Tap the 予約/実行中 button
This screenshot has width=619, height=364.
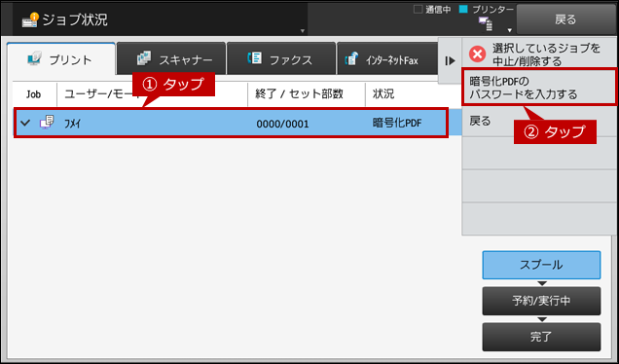(x=541, y=301)
